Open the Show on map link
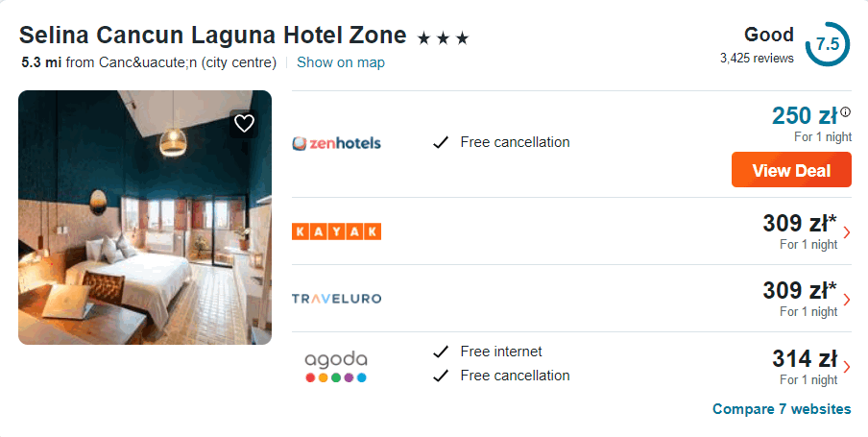Viewport: 868px width, 437px height. click(x=341, y=62)
